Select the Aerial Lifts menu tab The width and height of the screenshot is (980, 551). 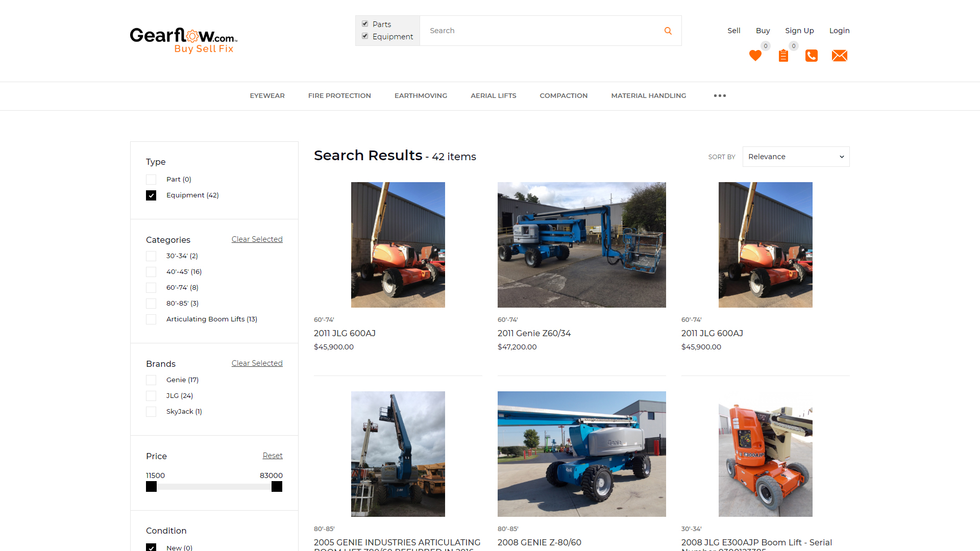(x=494, y=95)
